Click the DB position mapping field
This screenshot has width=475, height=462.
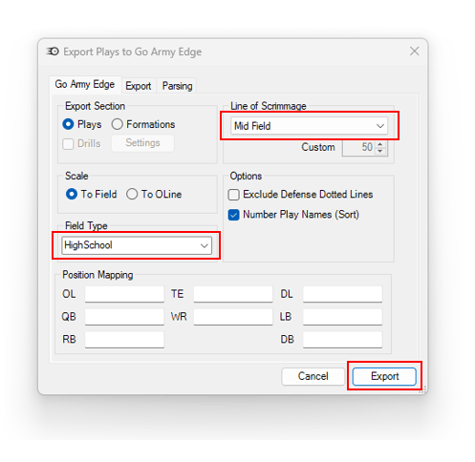[342, 339]
